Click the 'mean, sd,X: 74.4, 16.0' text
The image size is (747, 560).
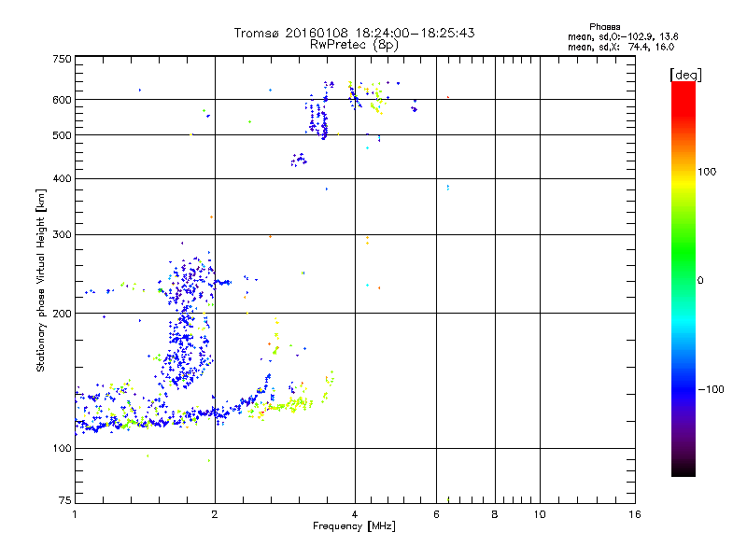tap(621, 47)
